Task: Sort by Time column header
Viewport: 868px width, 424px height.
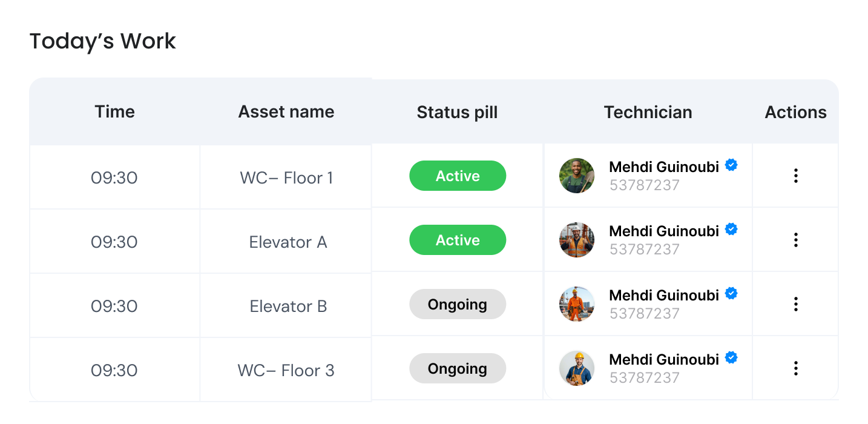Action: click(x=115, y=111)
